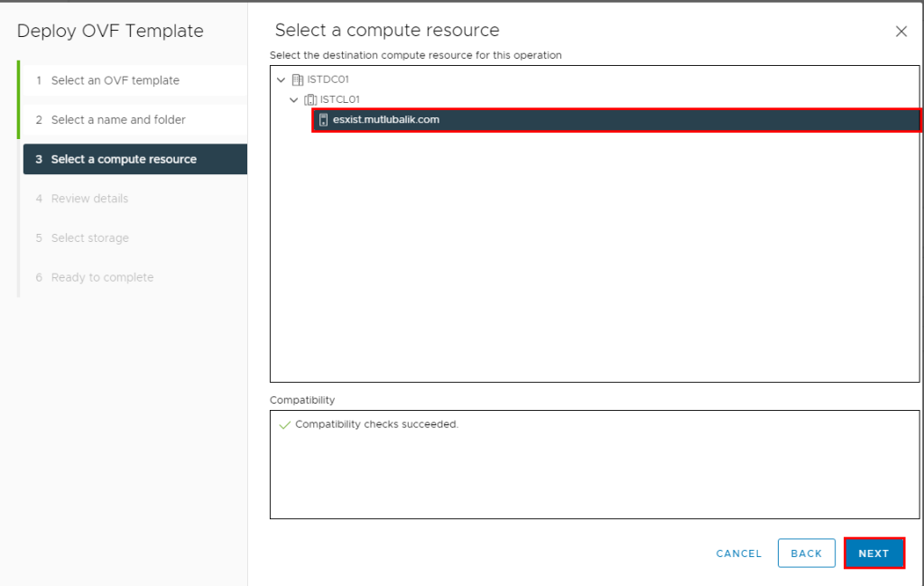
Task: Click step 6 Ready to complete
Action: pos(135,277)
